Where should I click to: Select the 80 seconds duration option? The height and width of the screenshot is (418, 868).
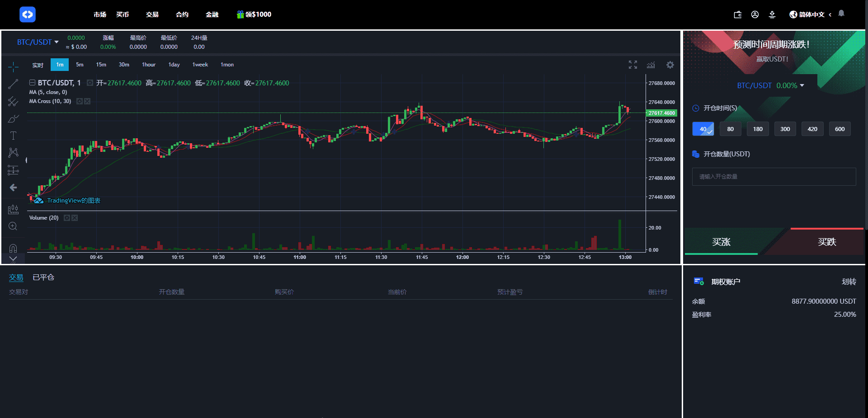pos(730,129)
